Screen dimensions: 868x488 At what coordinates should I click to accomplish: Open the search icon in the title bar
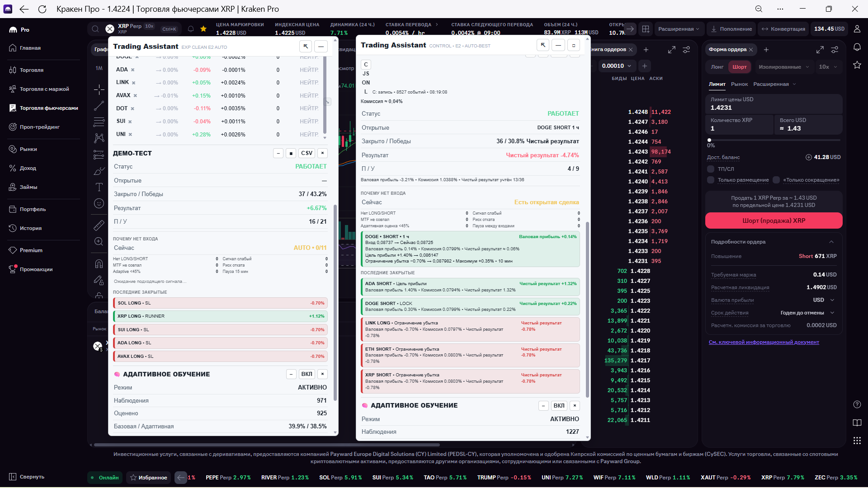(x=759, y=9)
